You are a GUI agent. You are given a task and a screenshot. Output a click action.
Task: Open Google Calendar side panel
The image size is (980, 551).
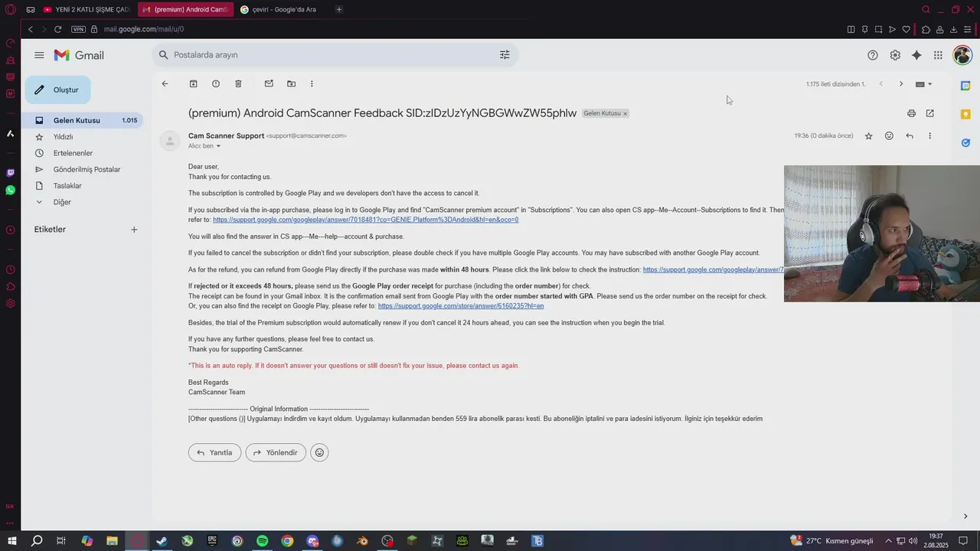[x=965, y=86]
